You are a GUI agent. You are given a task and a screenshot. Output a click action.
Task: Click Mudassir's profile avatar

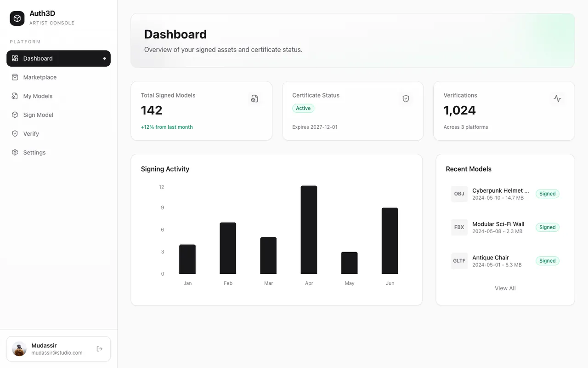[x=19, y=349]
